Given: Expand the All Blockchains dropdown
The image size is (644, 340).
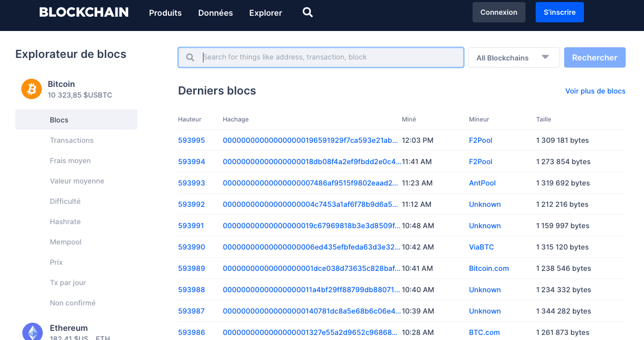Looking at the screenshot, I should pyautogui.click(x=513, y=58).
